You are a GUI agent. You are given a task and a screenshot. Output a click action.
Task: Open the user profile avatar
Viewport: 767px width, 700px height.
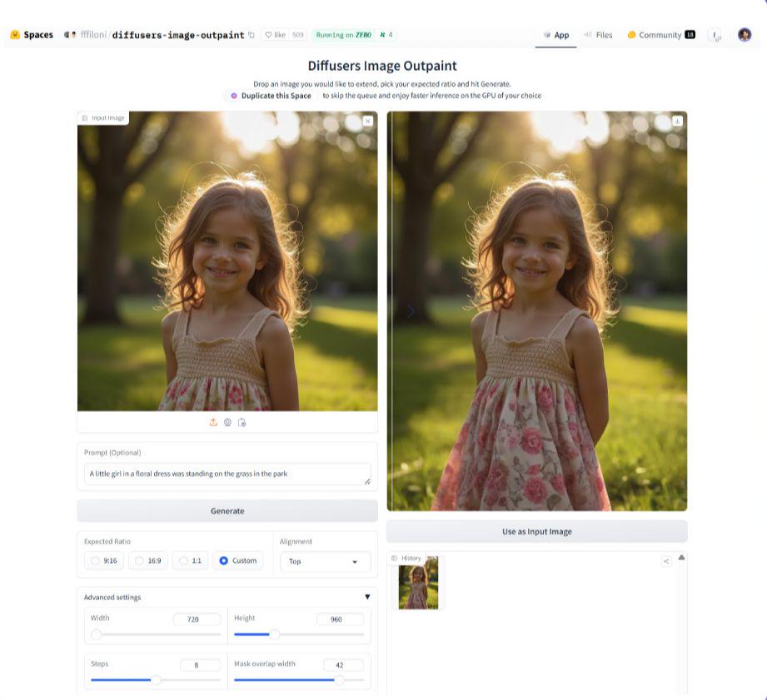pos(744,35)
